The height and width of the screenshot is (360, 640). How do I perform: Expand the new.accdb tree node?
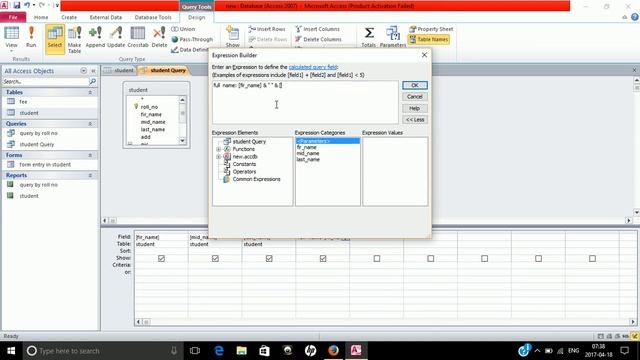coord(218,157)
